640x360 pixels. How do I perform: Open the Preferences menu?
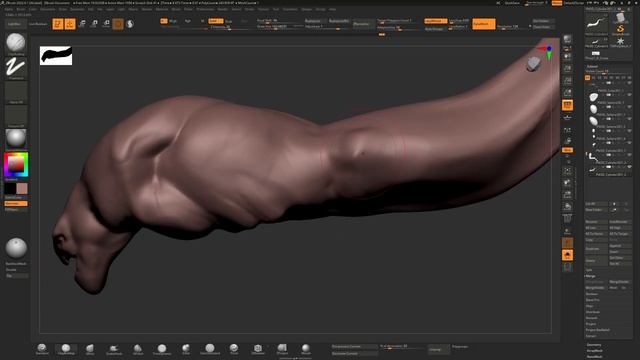click(205, 9)
